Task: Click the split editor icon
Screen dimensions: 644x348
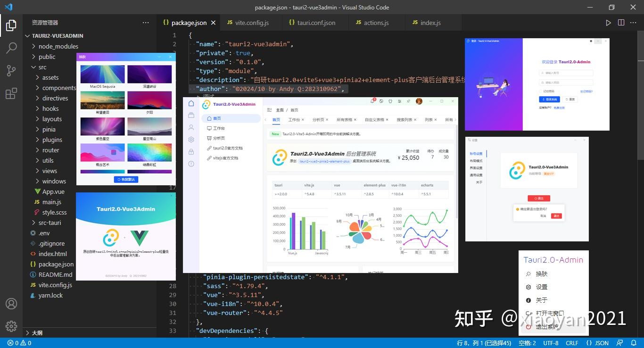Action: point(621,22)
